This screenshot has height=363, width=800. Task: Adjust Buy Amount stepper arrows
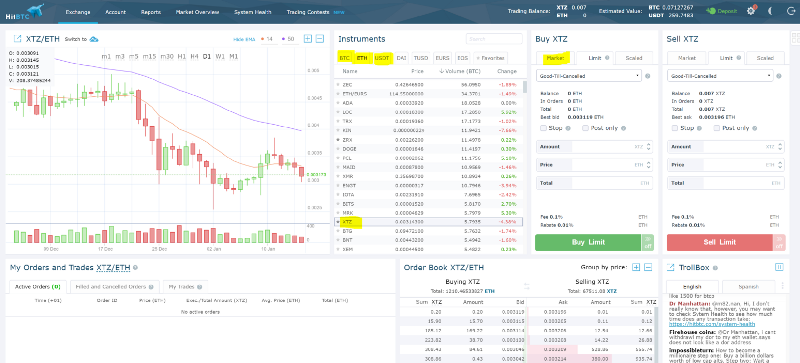pyautogui.click(x=648, y=147)
